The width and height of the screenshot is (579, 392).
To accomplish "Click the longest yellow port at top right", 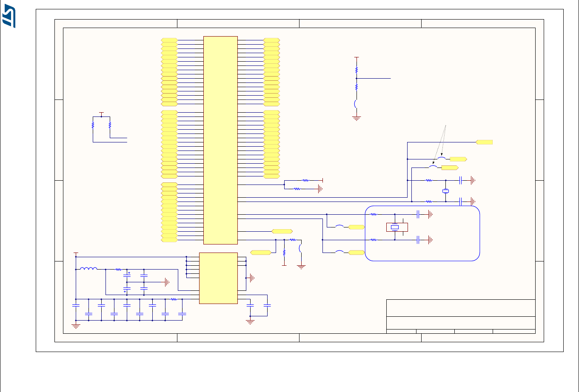I will pos(484,142).
